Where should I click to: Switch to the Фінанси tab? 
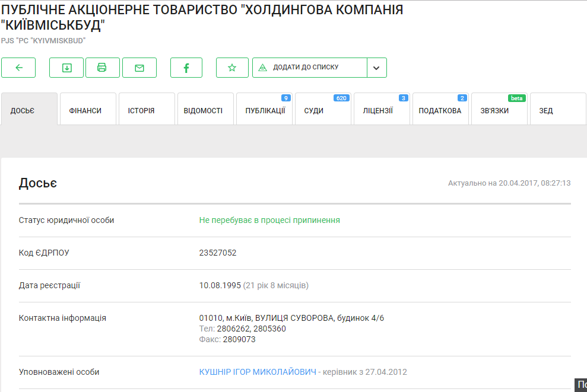click(x=87, y=110)
